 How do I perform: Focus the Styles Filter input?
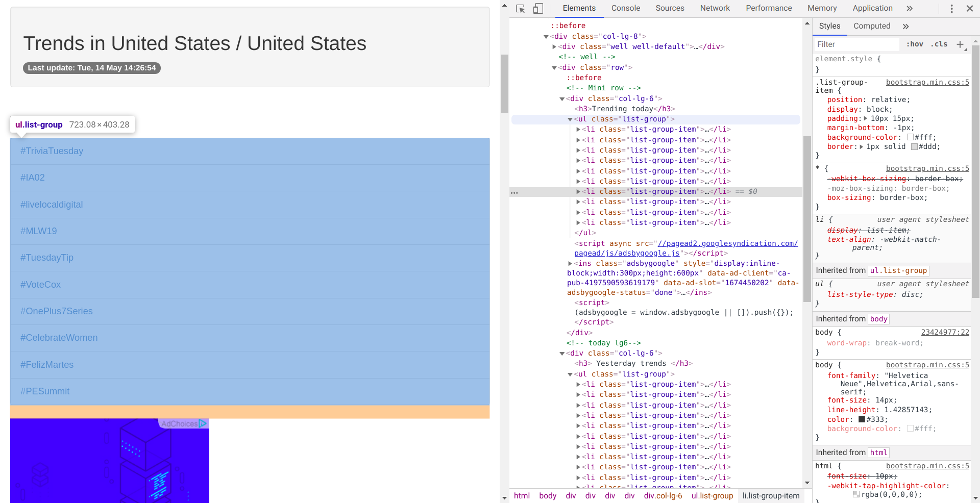click(x=855, y=44)
